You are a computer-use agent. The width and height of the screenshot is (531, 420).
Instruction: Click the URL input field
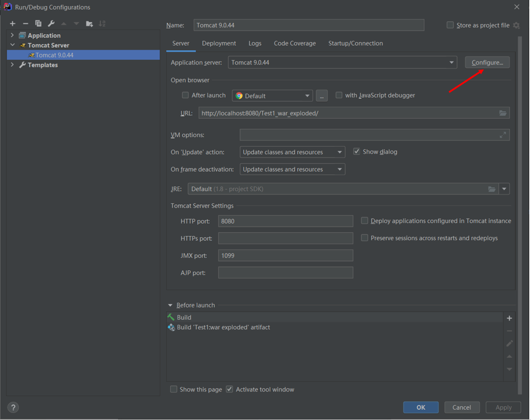[354, 113]
